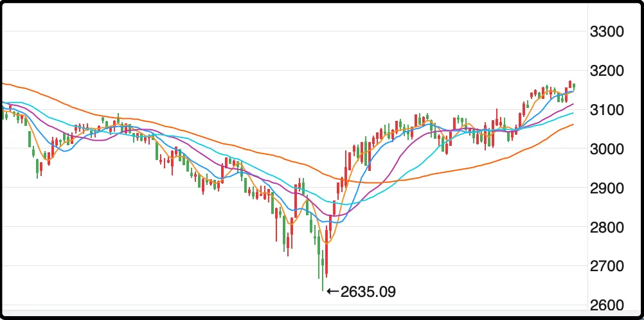This screenshot has height=320, width=644.
Task: Click right end of cyan moving average line
Action: point(573,113)
